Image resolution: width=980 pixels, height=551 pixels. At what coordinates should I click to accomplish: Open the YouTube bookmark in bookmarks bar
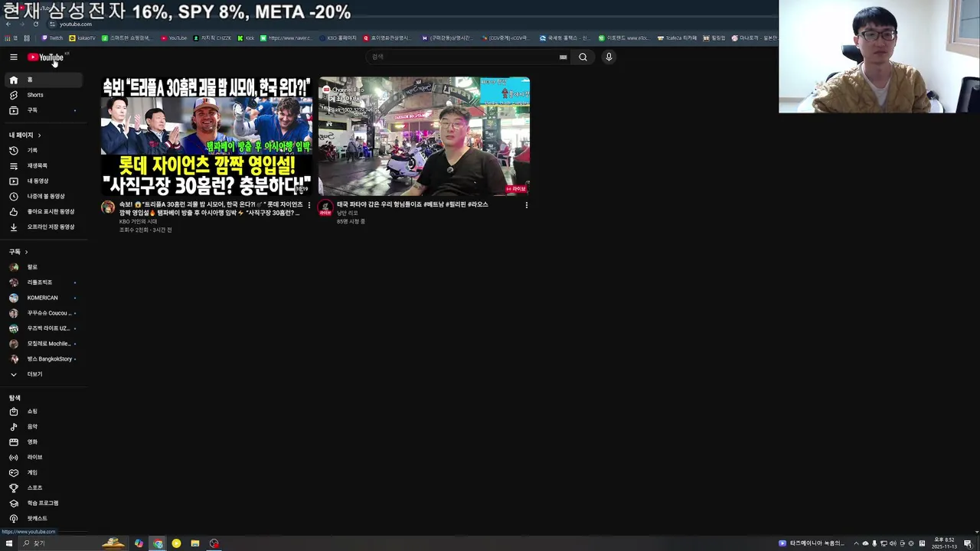[x=174, y=37]
